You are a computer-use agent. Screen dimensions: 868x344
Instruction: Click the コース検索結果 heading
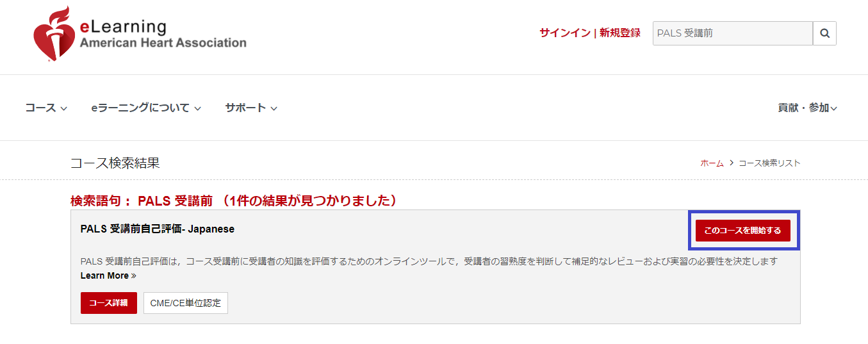pyautogui.click(x=115, y=163)
